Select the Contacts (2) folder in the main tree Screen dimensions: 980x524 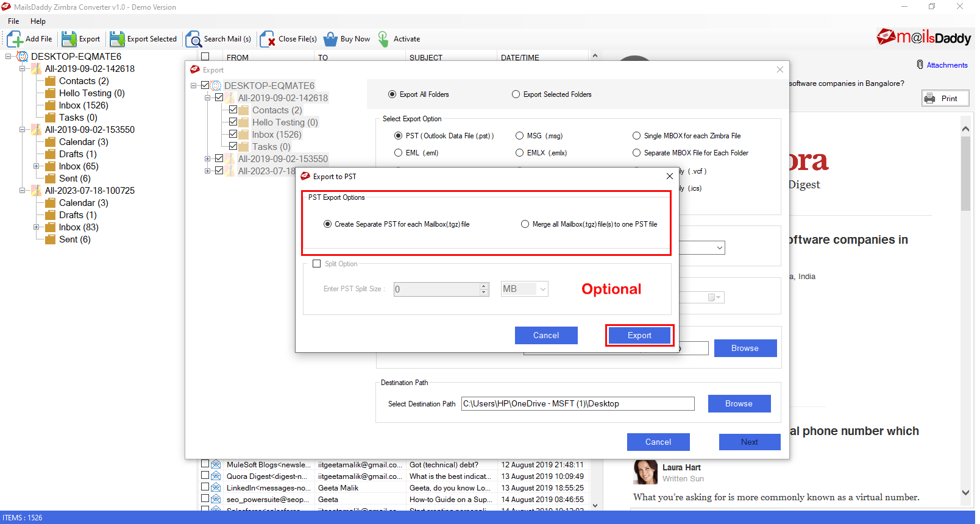point(84,81)
